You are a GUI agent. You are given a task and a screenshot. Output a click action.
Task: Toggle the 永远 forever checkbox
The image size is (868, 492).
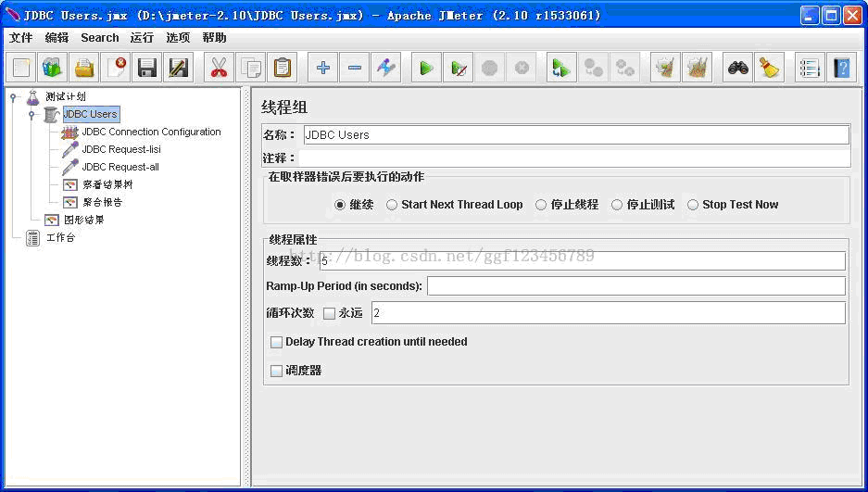click(x=330, y=313)
